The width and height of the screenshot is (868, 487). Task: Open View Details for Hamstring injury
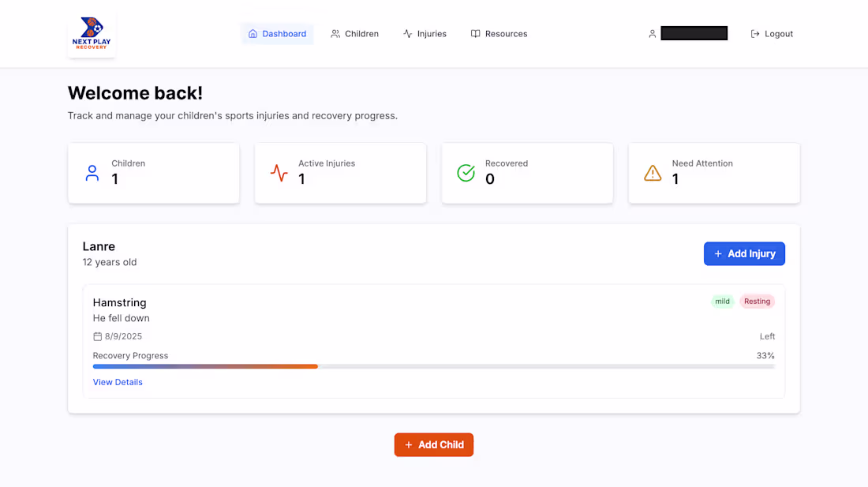tap(118, 382)
